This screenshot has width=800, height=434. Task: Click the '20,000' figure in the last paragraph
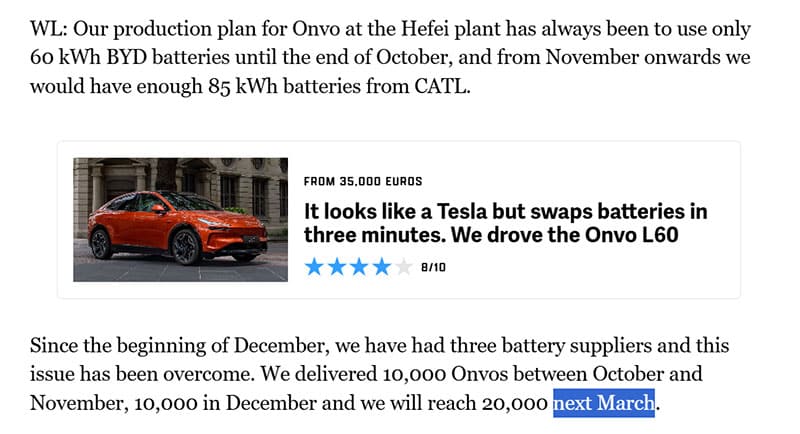pyautogui.click(x=515, y=403)
